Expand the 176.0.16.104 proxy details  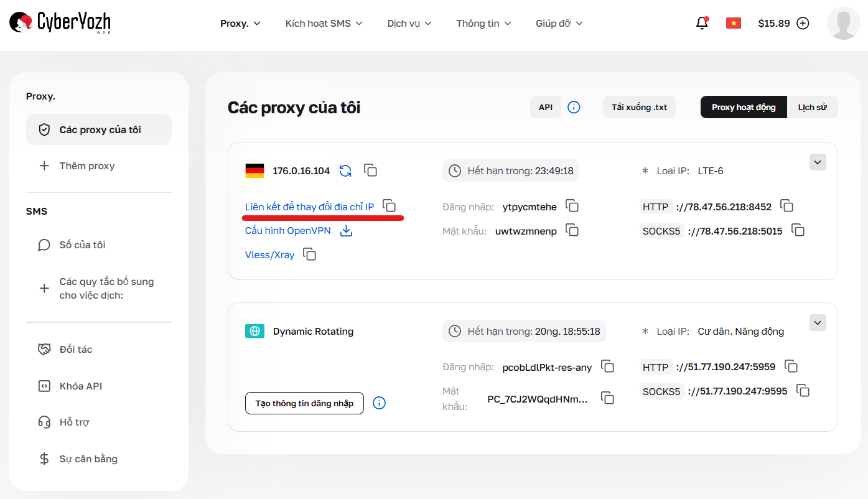click(818, 162)
